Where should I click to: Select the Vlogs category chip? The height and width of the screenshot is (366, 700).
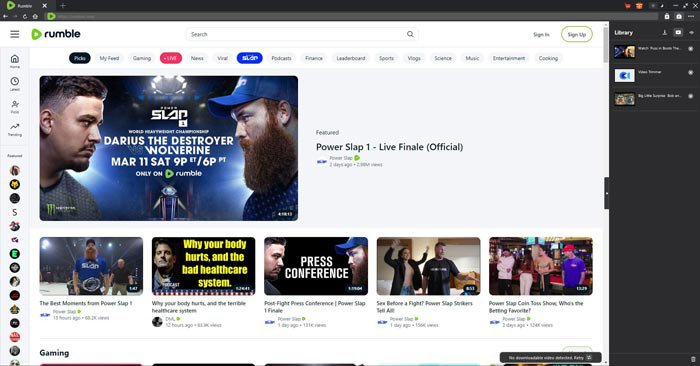tap(414, 58)
